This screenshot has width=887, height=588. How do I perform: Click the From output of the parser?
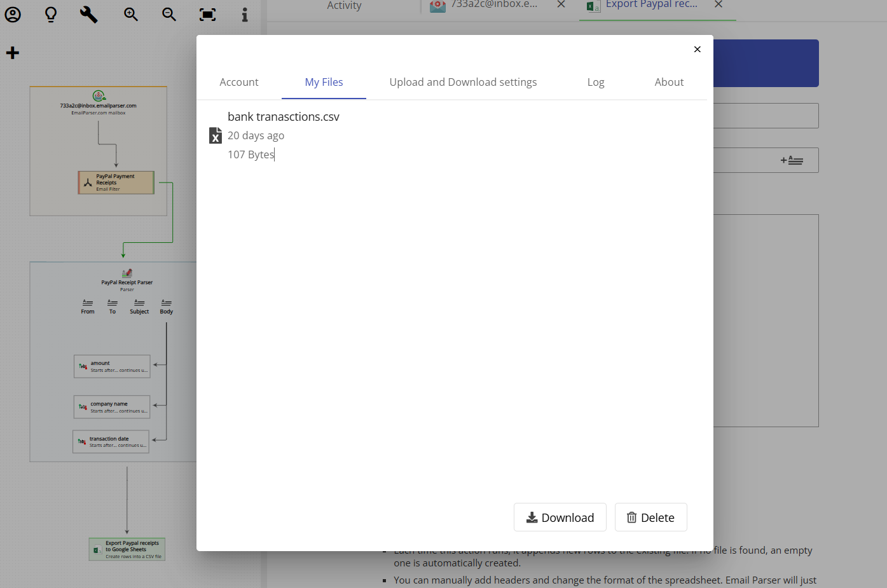click(x=87, y=306)
